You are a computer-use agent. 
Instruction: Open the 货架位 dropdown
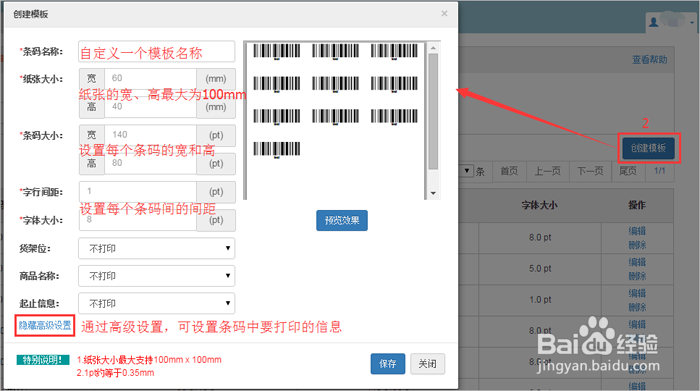tap(157, 248)
